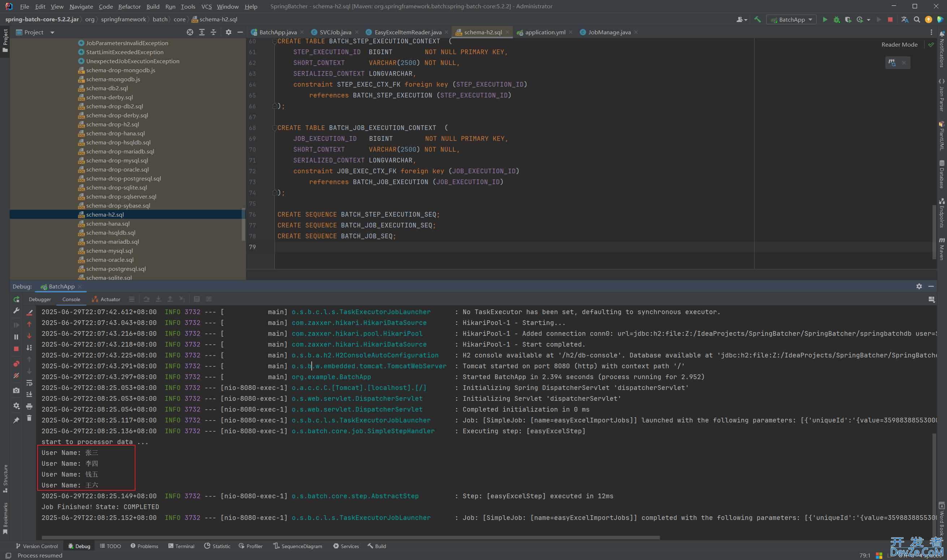Capture thread dump with camera icon
The width and height of the screenshot is (947, 560).
pyautogui.click(x=16, y=391)
